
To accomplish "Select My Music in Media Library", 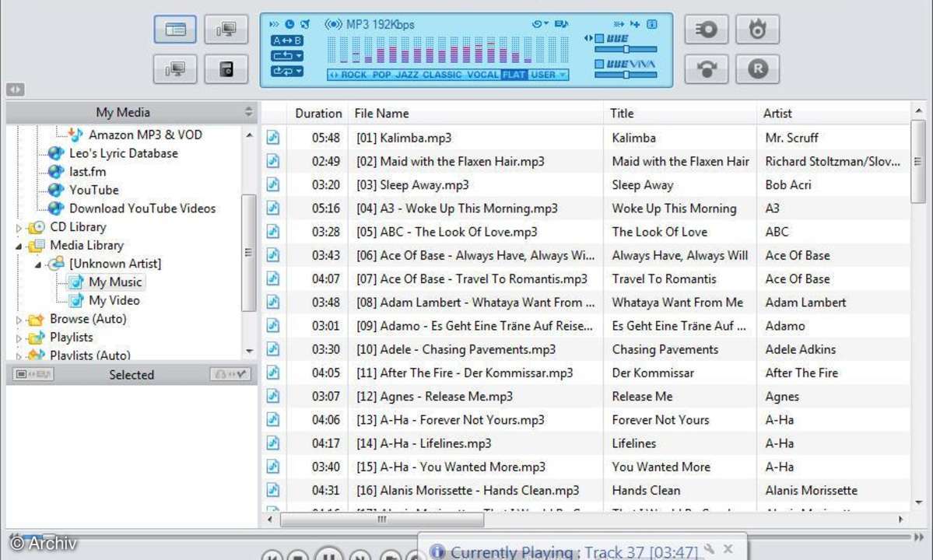I will tap(115, 282).
